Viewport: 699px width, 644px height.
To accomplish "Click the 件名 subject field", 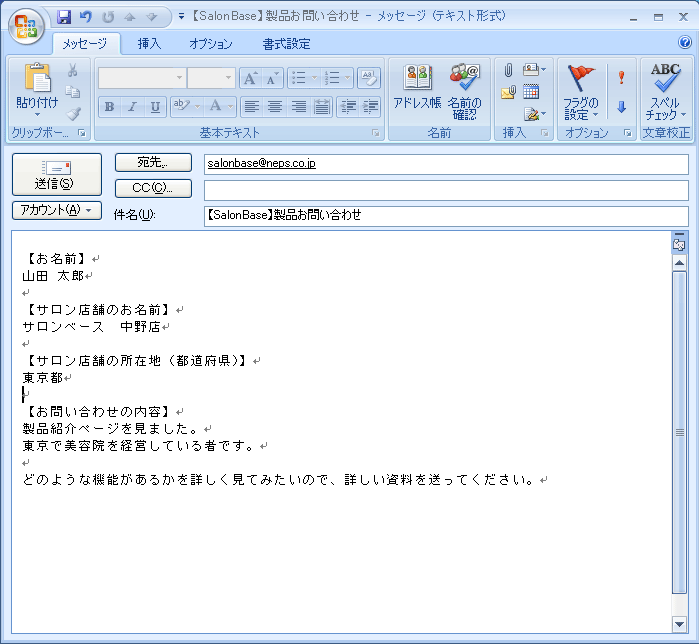I will point(446,216).
